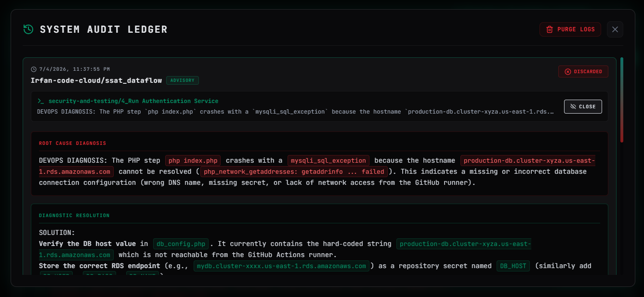
Task: Click the history clock icon beside System Audit Ledger
Action: (28, 29)
